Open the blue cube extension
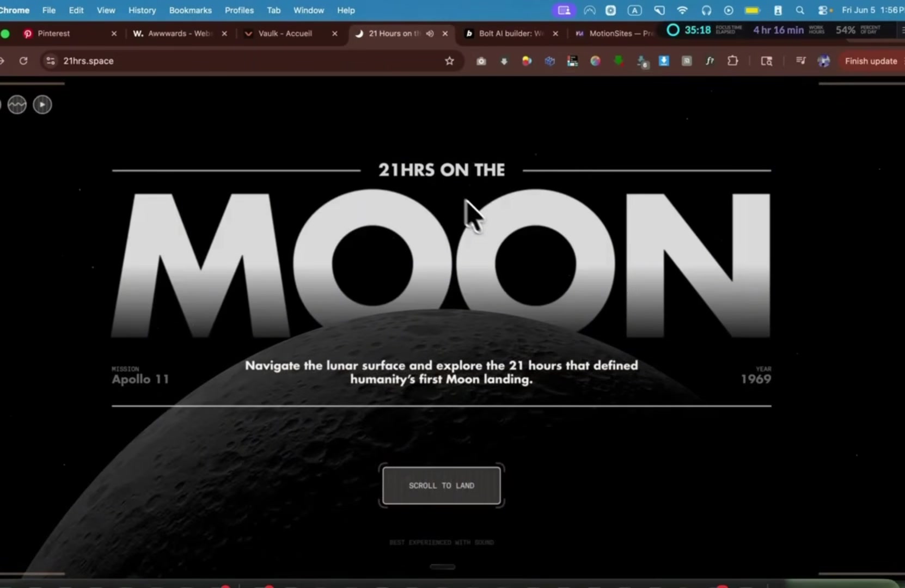The height and width of the screenshot is (588, 905). click(550, 61)
